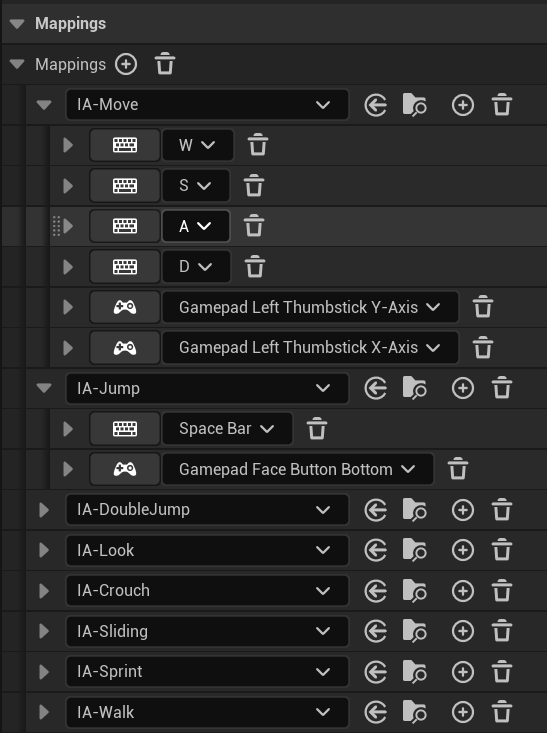The height and width of the screenshot is (733, 547).
Task: Use selected asset arrow for IA-Move
Action: tap(376, 105)
